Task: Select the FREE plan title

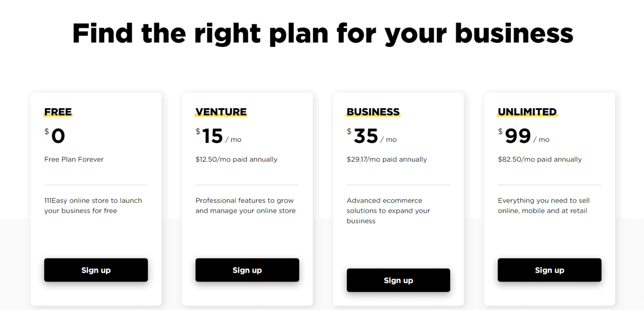Action: tap(57, 112)
